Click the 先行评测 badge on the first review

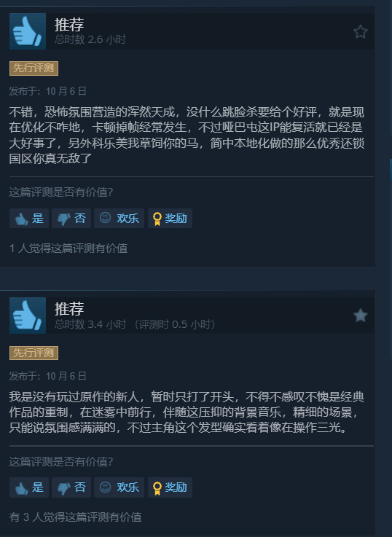pyautogui.click(x=34, y=68)
